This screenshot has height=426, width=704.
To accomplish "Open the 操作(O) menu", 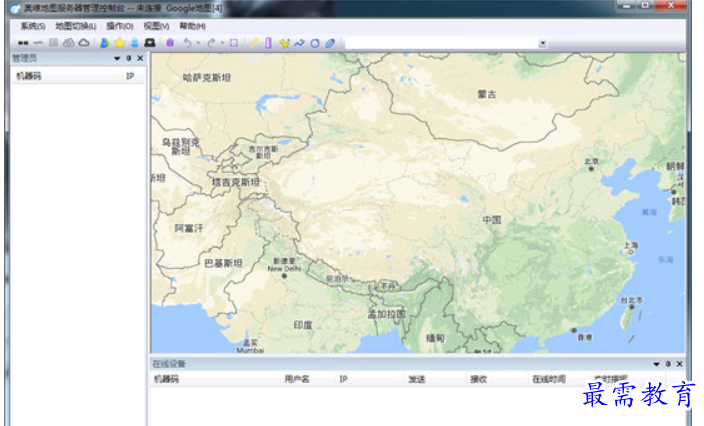I will pyautogui.click(x=120, y=26).
